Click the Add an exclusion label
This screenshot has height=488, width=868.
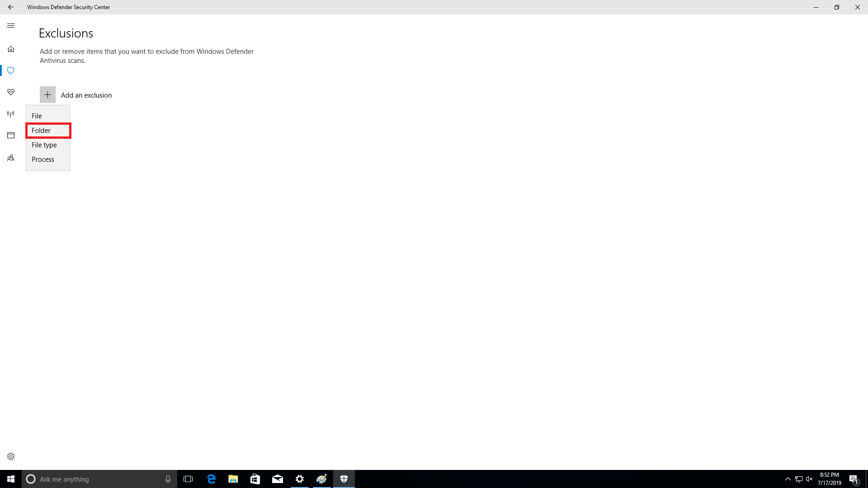click(86, 95)
